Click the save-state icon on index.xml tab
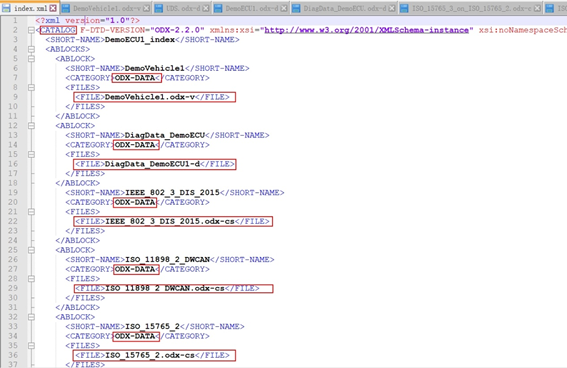The width and height of the screenshot is (567, 368). (7, 8)
